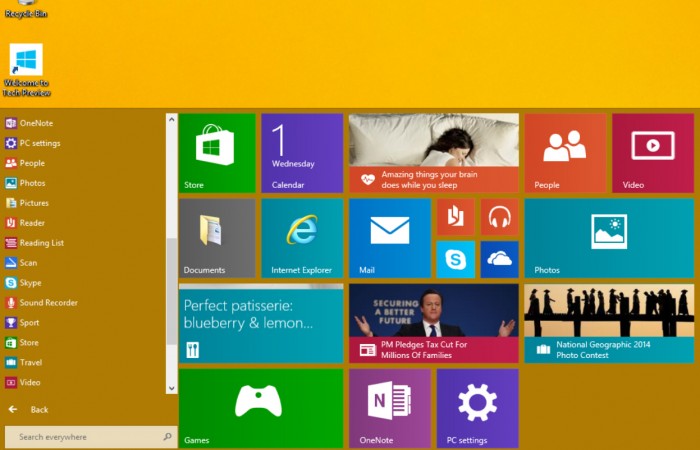
Task: Open the Calendar tile showing Wednesday
Action: (x=302, y=152)
